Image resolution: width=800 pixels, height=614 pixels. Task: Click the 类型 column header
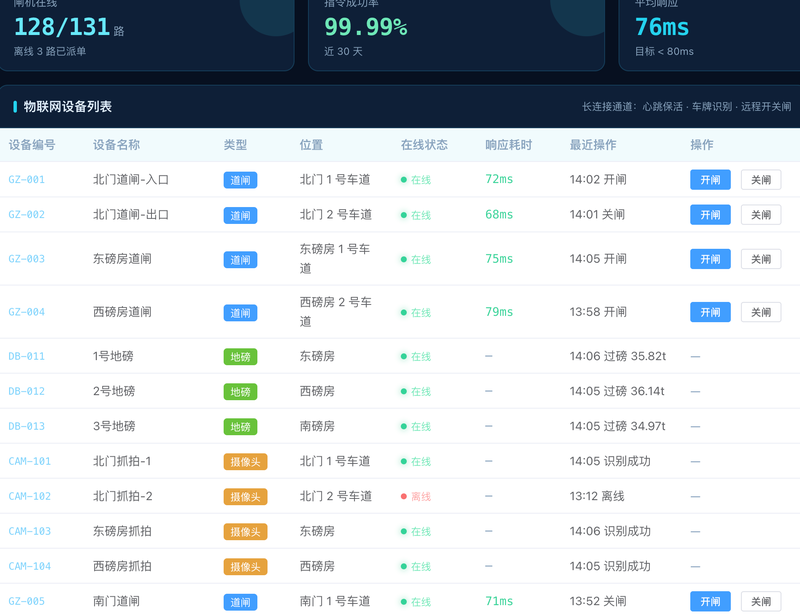coord(235,145)
